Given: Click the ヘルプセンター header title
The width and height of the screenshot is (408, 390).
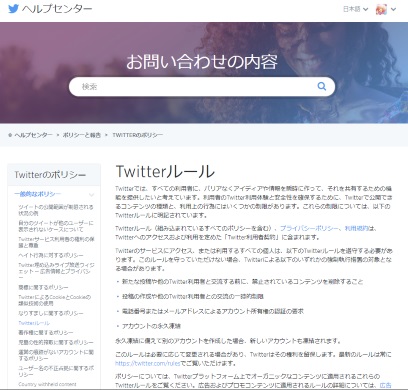Looking at the screenshot, I should point(57,9).
